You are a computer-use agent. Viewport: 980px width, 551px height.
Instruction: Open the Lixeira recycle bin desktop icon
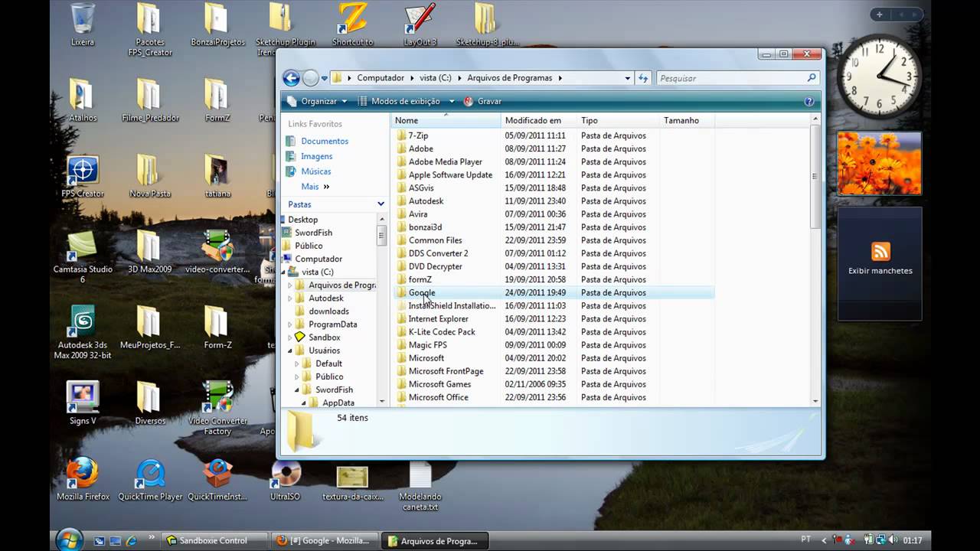tap(83, 24)
